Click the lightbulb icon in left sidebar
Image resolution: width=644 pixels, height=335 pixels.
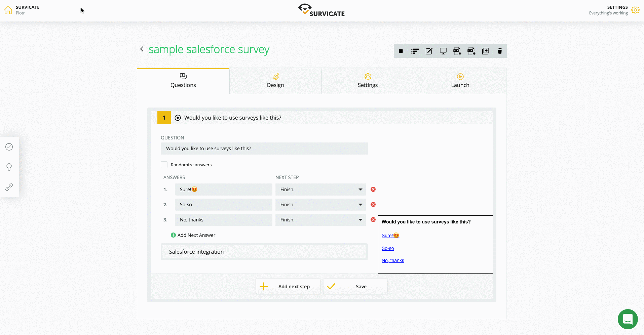[x=9, y=167]
